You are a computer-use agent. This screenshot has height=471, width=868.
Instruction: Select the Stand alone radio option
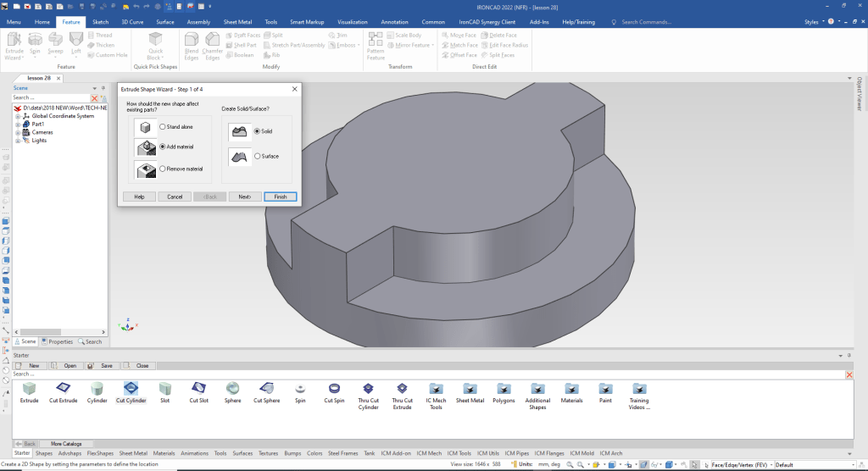point(163,126)
